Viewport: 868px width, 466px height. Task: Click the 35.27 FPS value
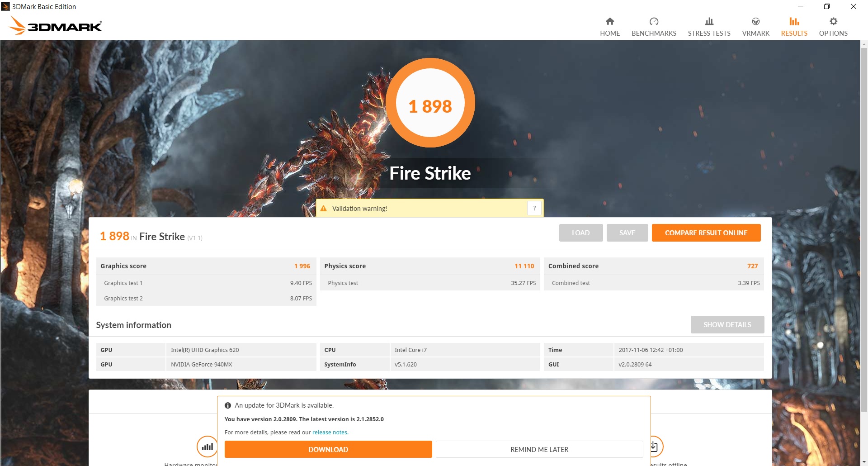523,283
